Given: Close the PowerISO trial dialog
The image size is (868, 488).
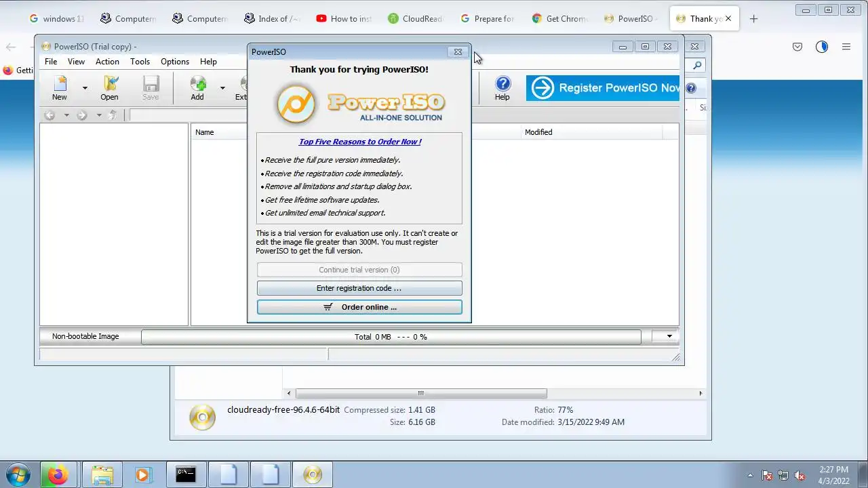Looking at the screenshot, I should point(458,52).
